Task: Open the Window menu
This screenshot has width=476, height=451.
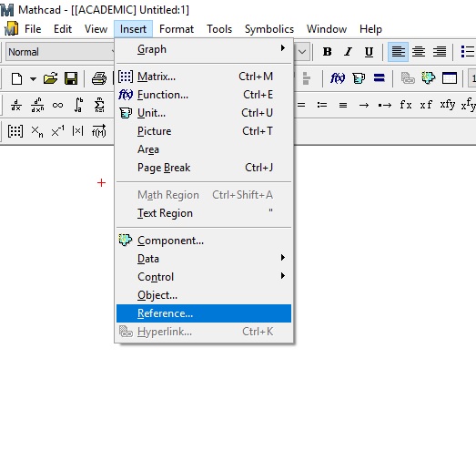Action: coord(327,29)
